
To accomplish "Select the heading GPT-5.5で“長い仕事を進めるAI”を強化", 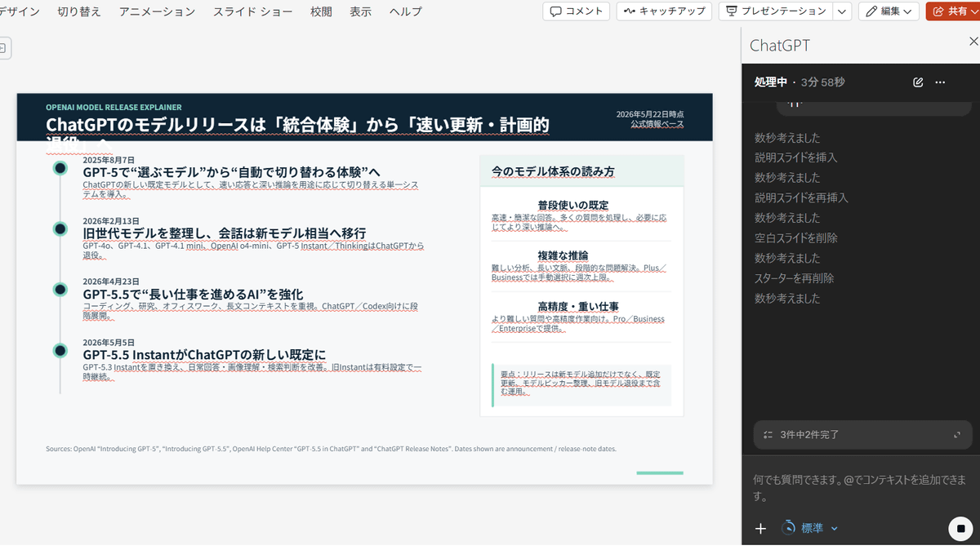I will pos(193,294).
